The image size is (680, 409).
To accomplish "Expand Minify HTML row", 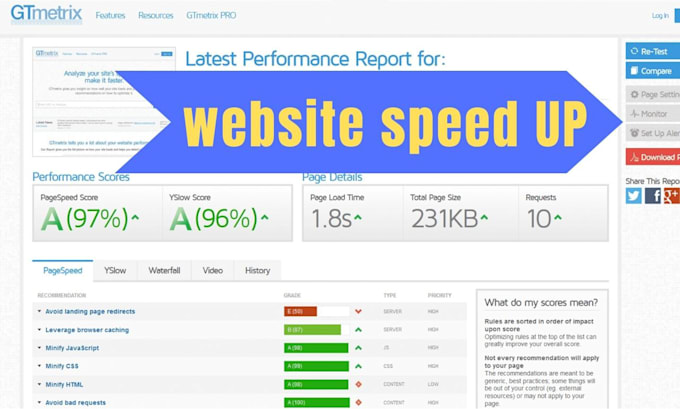I will [39, 384].
